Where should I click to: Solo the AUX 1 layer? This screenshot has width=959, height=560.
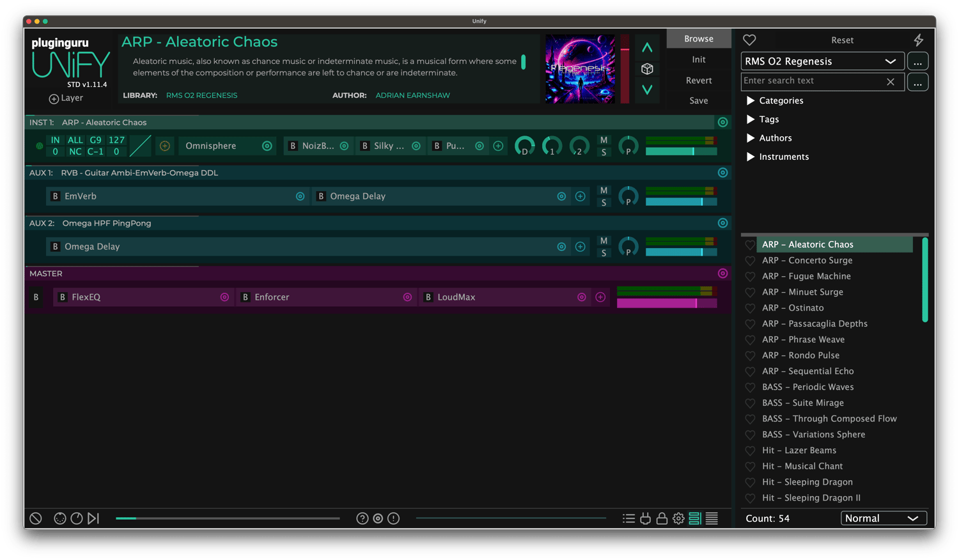[604, 203]
